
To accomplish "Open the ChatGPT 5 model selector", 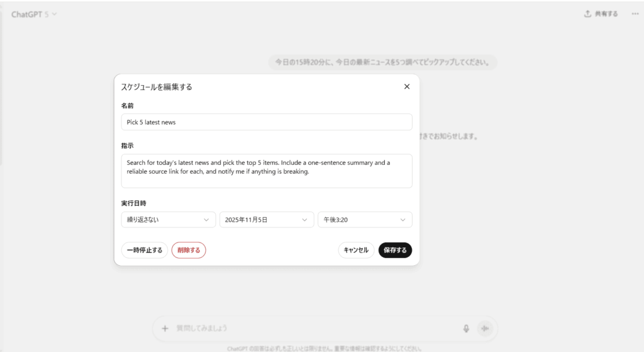I will pos(34,14).
